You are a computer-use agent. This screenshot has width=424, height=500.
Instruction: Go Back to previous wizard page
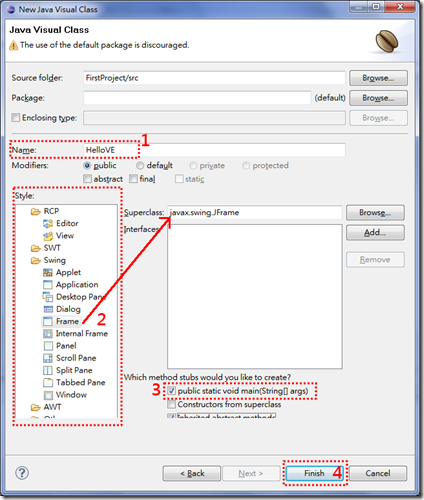tap(192, 473)
